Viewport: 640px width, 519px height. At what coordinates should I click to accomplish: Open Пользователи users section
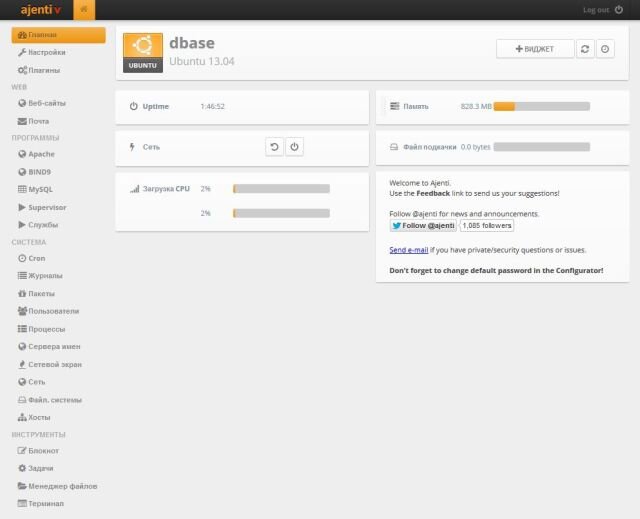tap(48, 311)
